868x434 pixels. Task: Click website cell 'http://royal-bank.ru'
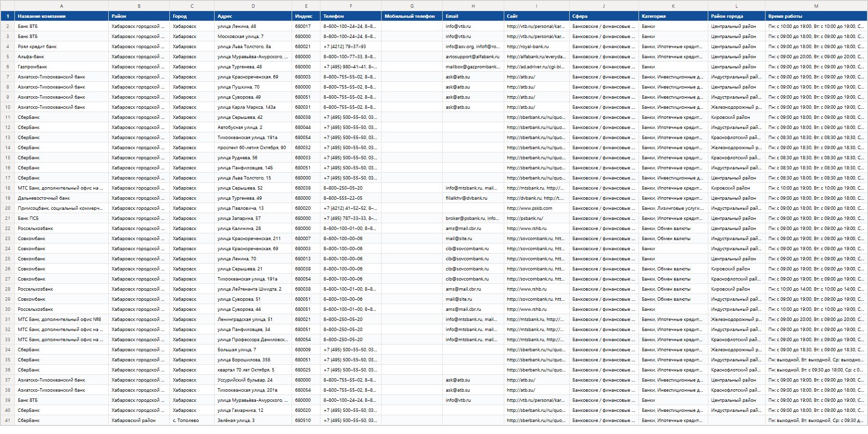pyautogui.click(x=536, y=47)
